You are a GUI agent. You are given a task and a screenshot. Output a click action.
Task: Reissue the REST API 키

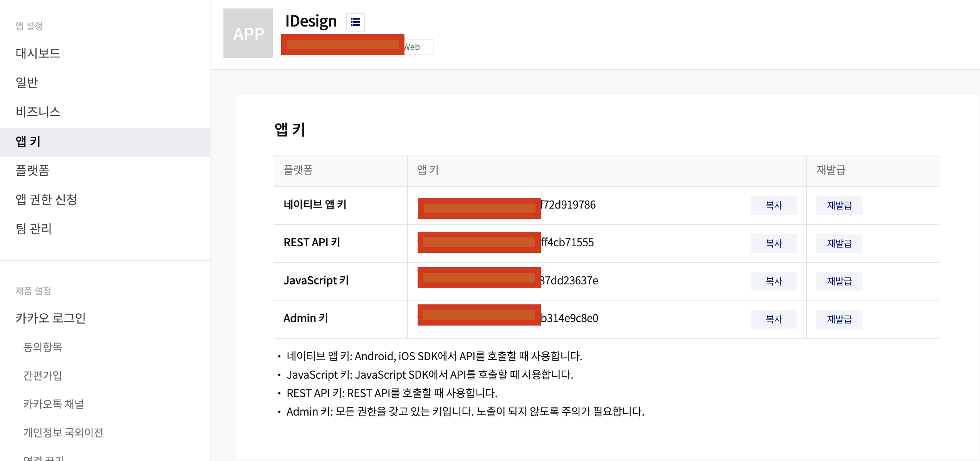(839, 243)
